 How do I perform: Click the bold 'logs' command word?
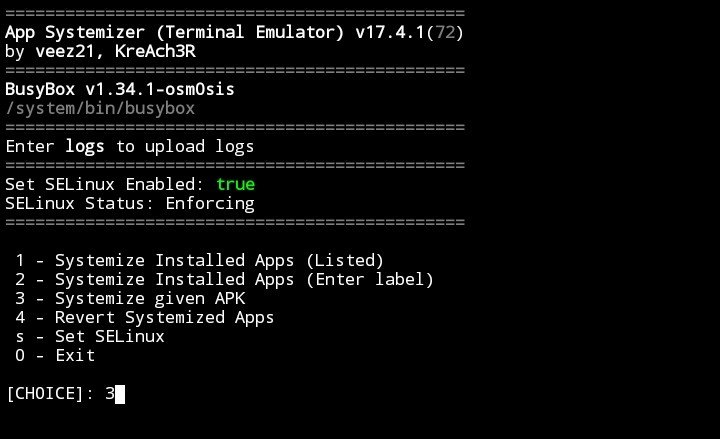[x=85, y=147]
